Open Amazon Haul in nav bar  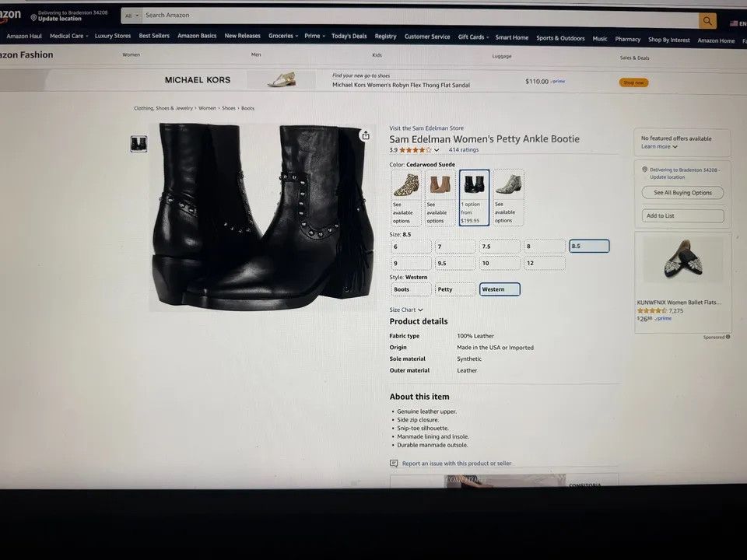[x=24, y=37]
